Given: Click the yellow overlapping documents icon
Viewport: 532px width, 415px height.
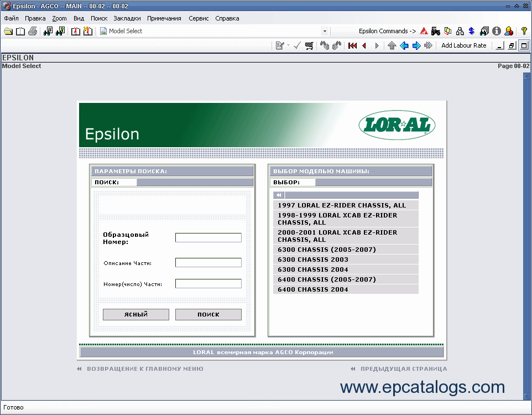Looking at the screenshot, I should pyautogui.click(x=448, y=31).
